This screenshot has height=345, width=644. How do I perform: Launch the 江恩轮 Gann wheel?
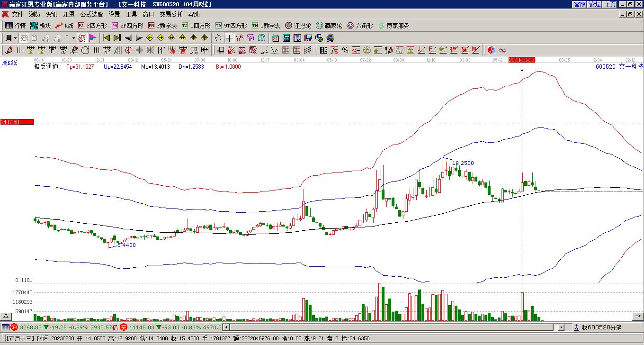pyautogui.click(x=298, y=26)
